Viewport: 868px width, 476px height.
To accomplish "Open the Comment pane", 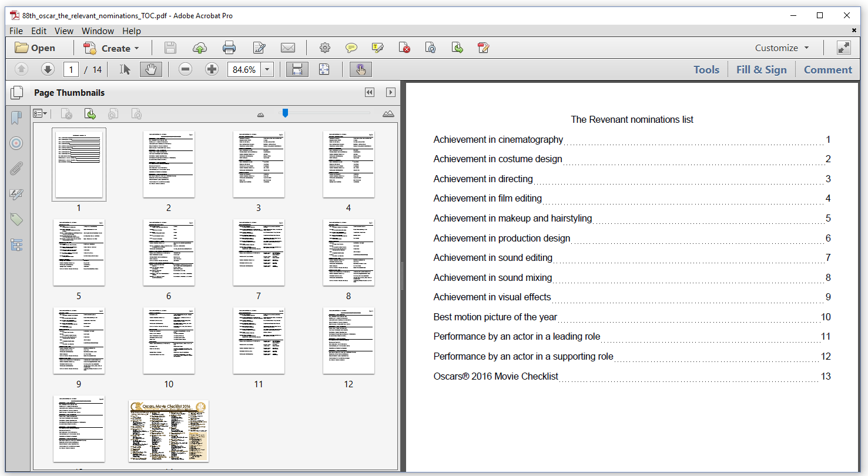I will click(x=827, y=69).
